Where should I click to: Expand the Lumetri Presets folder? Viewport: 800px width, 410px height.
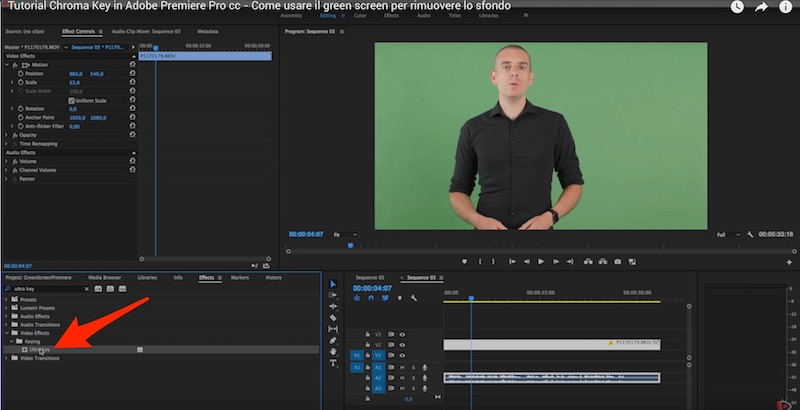[8, 309]
